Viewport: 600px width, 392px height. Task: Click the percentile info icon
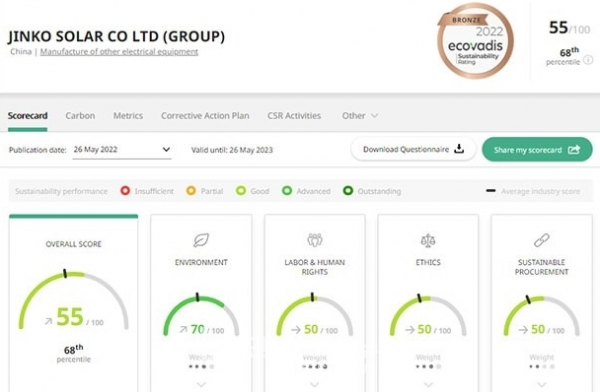(x=589, y=60)
